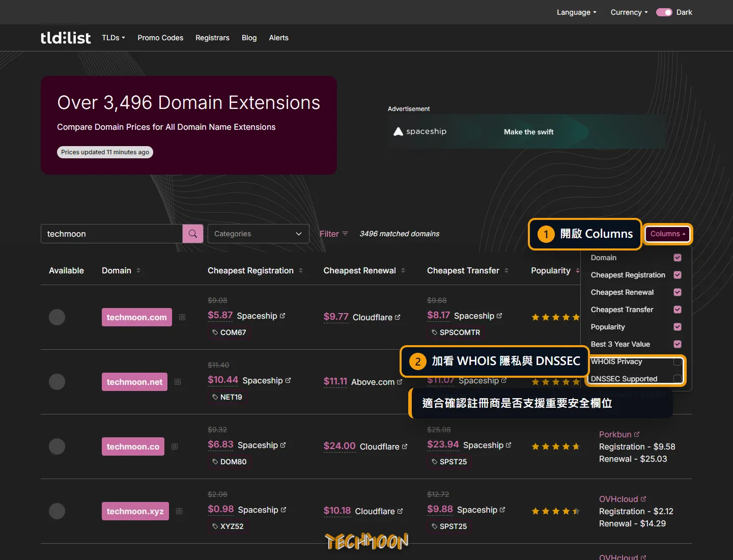This screenshot has width=733, height=560.
Task: Expand the TLDs navigation dropdown
Action: click(114, 38)
